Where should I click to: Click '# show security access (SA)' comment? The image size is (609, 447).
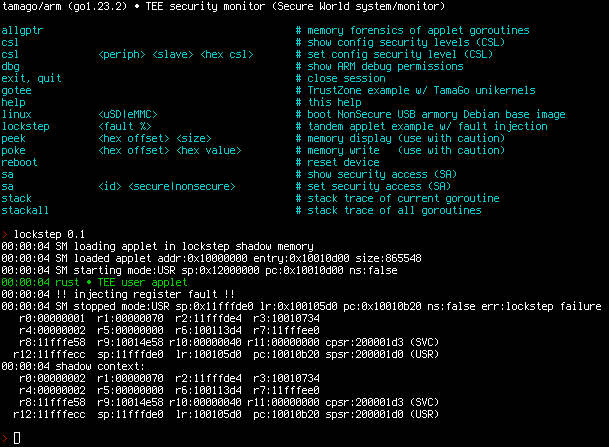tap(376, 174)
